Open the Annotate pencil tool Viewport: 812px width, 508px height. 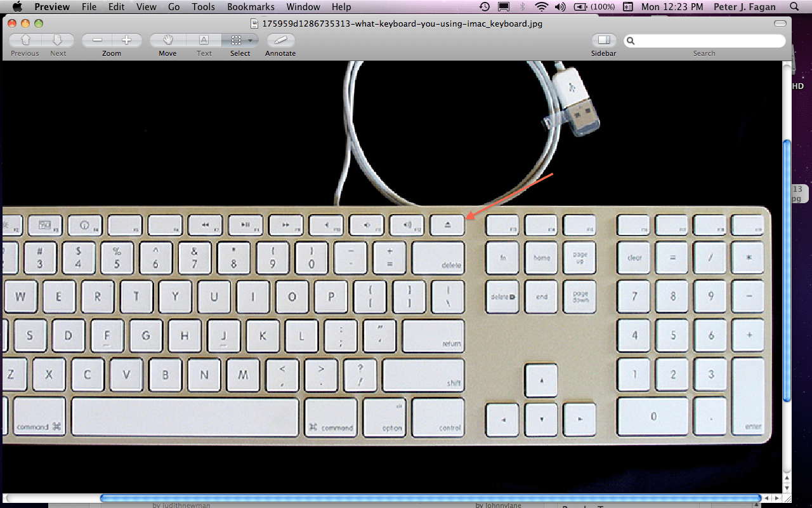pyautogui.click(x=280, y=40)
